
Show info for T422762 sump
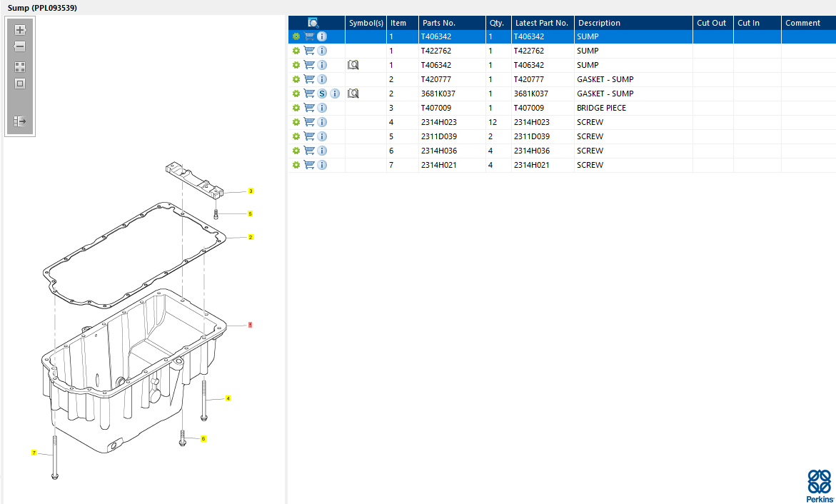322,51
